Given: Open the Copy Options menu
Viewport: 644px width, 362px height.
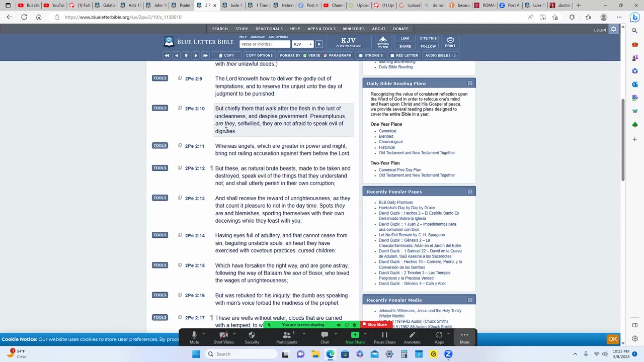Looking at the screenshot, I should click(259, 55).
